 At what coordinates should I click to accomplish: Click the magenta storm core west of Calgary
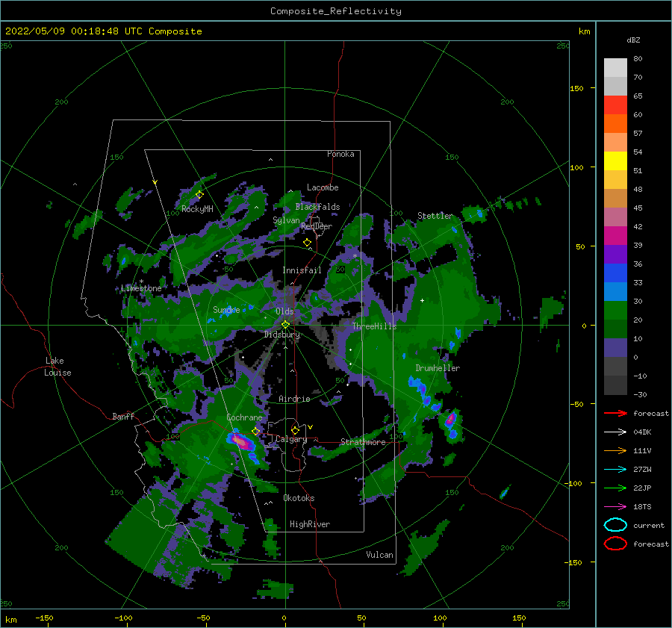[x=242, y=442]
